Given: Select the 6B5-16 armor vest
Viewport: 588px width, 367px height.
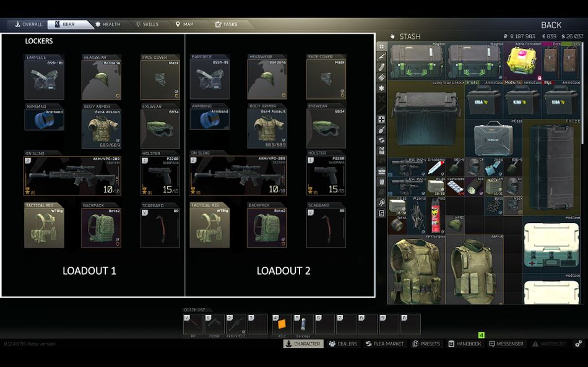Looking at the screenshot, I should [x=474, y=269].
